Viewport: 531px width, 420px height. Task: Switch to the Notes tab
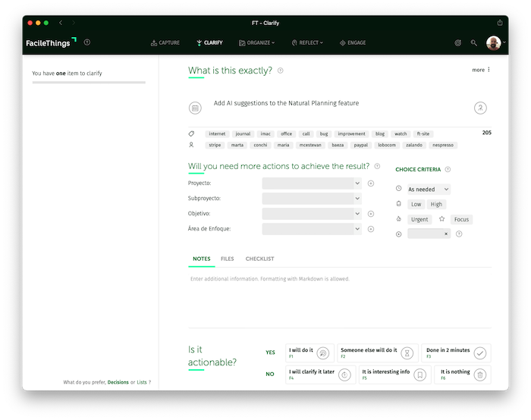click(x=202, y=259)
